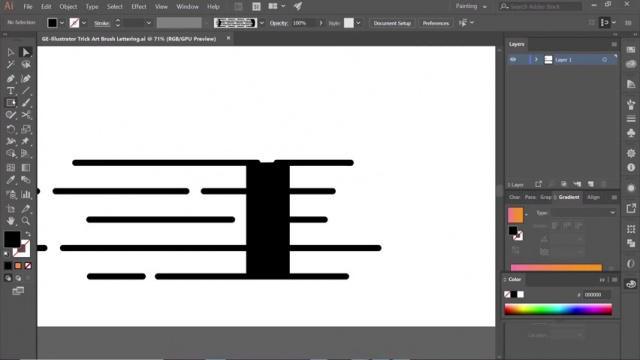The image size is (640, 360).
Task: Change screen mode at toolbar bottom
Action: [18, 291]
